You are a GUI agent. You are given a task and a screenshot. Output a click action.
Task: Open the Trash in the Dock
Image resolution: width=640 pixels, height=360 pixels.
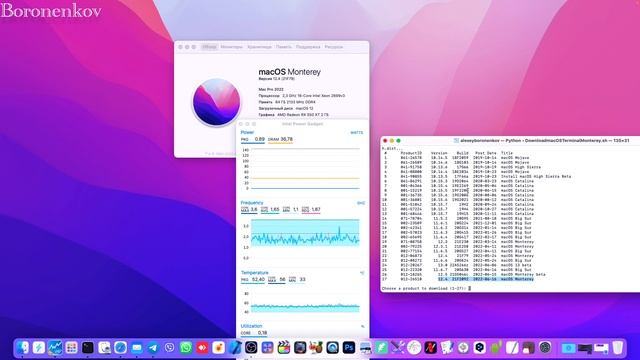[618, 347]
